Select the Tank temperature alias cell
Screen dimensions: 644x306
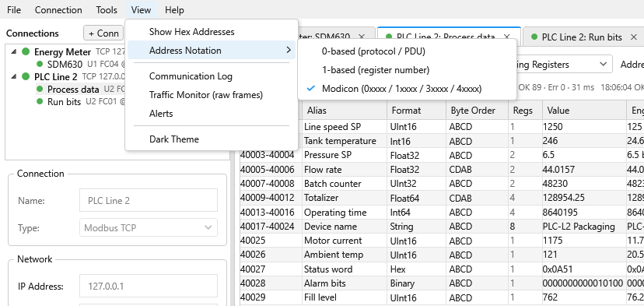pyautogui.click(x=345, y=141)
